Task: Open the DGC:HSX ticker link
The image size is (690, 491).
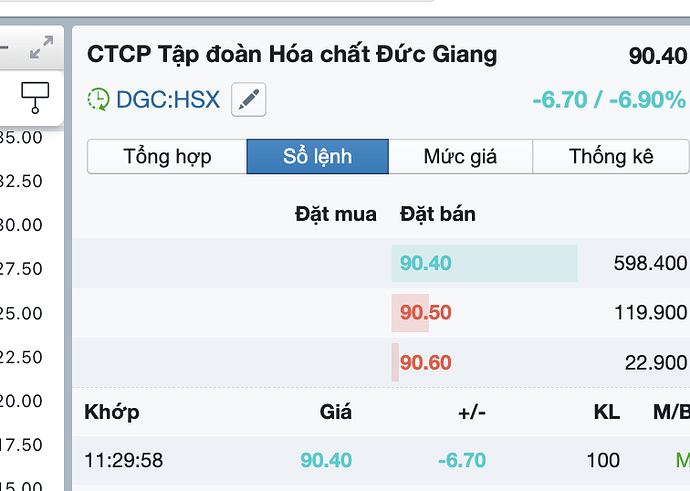Action: (168, 99)
